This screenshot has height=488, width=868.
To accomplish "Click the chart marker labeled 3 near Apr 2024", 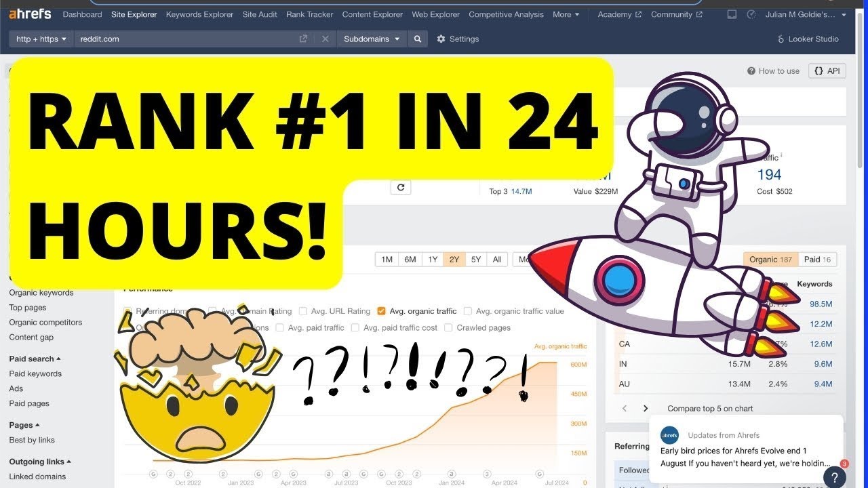I will pos(488,474).
